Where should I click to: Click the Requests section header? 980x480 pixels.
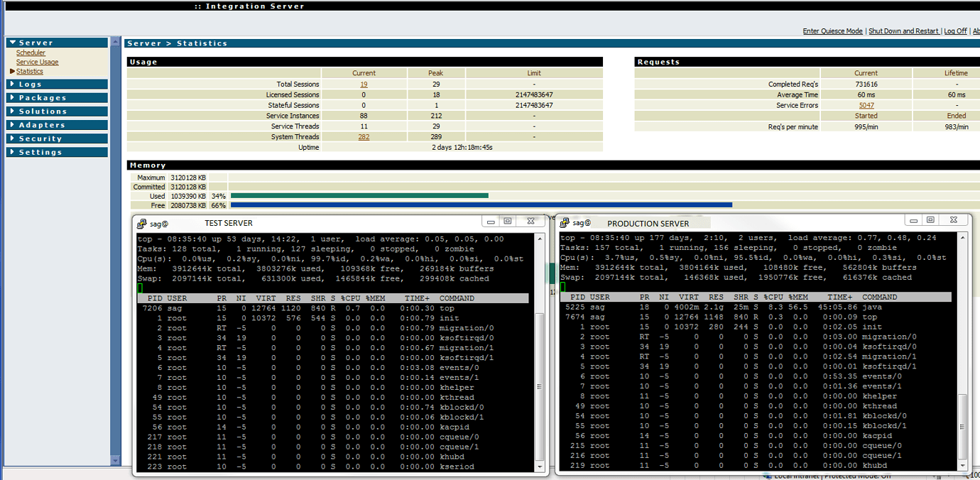click(x=807, y=62)
